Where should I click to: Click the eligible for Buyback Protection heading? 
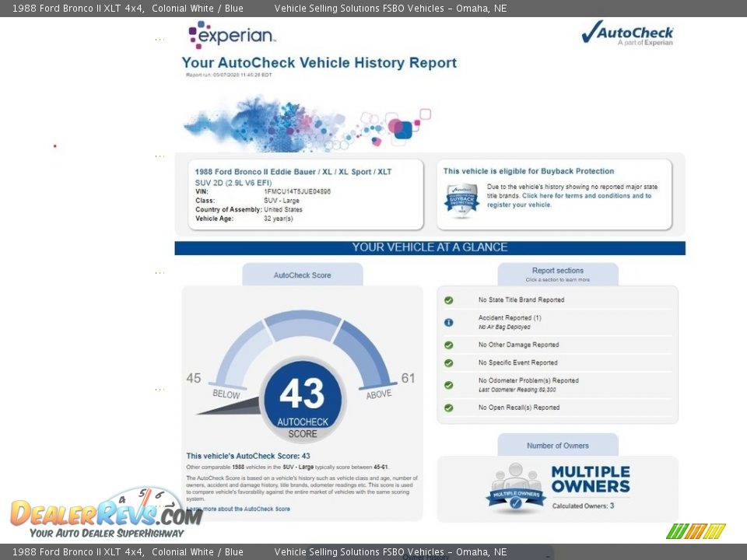tap(529, 171)
